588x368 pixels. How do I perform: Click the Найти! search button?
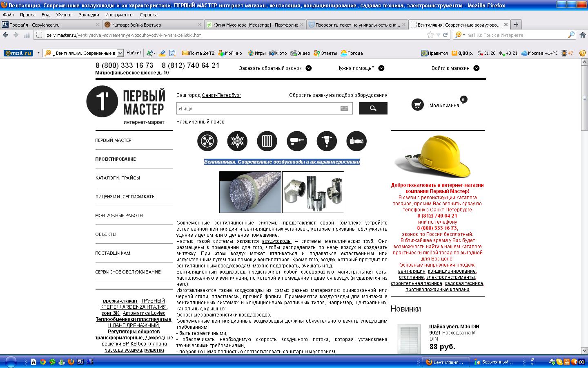click(134, 53)
